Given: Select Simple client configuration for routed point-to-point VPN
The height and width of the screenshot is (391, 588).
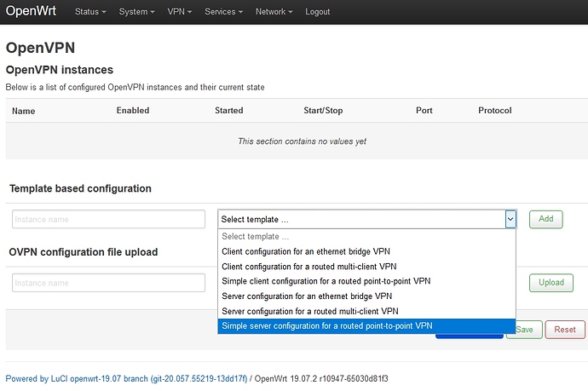Looking at the screenshot, I should tap(366, 281).
